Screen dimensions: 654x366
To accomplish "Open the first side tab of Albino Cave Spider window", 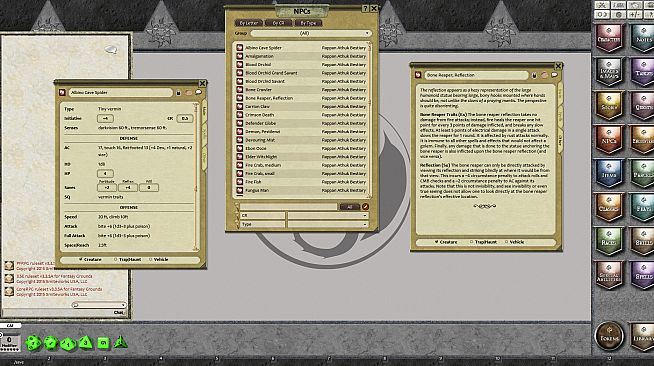I will pyautogui.click(x=204, y=110).
